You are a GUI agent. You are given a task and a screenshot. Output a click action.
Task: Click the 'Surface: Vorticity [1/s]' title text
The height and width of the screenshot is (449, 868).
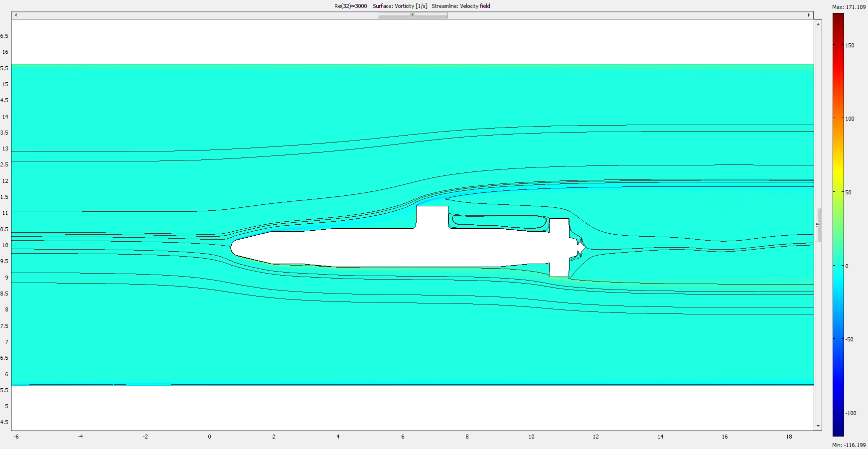click(x=400, y=6)
